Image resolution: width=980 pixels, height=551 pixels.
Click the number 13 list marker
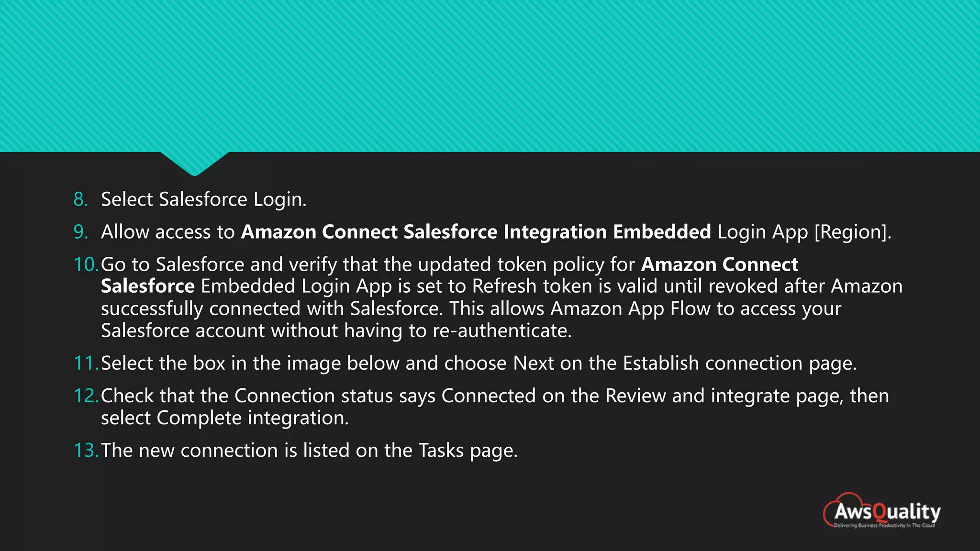(x=86, y=451)
